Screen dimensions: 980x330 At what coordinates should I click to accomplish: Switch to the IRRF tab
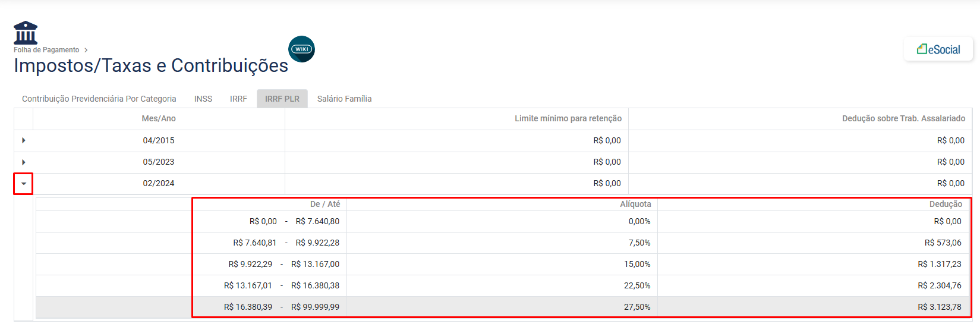tap(238, 99)
